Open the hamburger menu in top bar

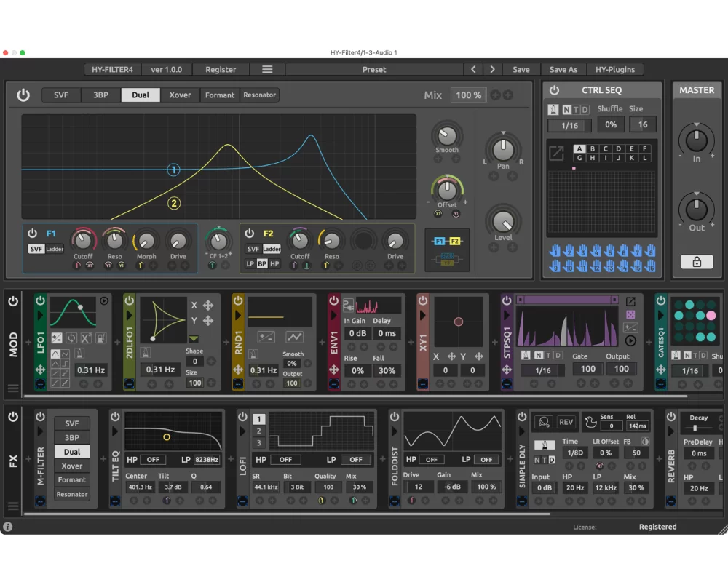[267, 69]
